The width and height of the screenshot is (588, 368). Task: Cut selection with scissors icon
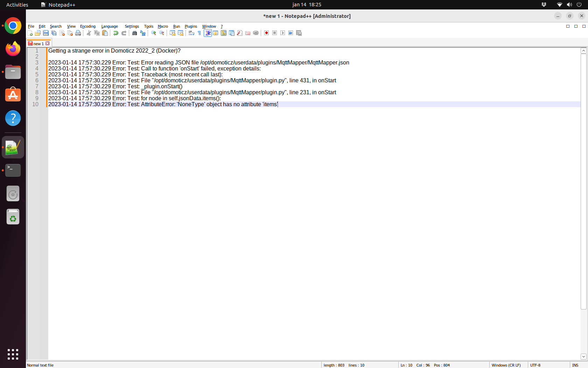click(x=89, y=33)
